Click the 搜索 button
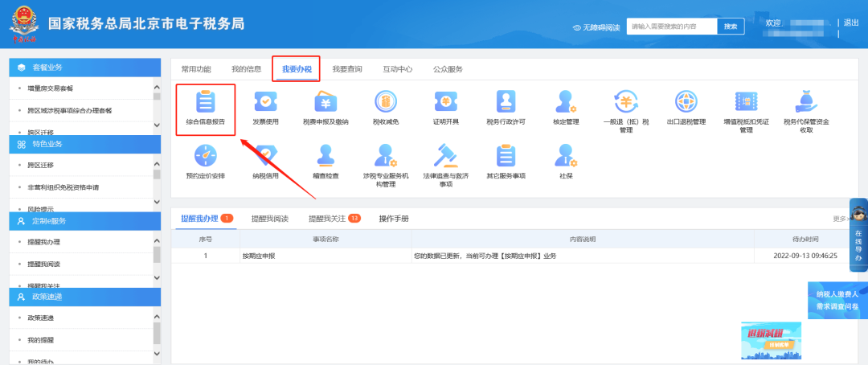 tap(731, 27)
